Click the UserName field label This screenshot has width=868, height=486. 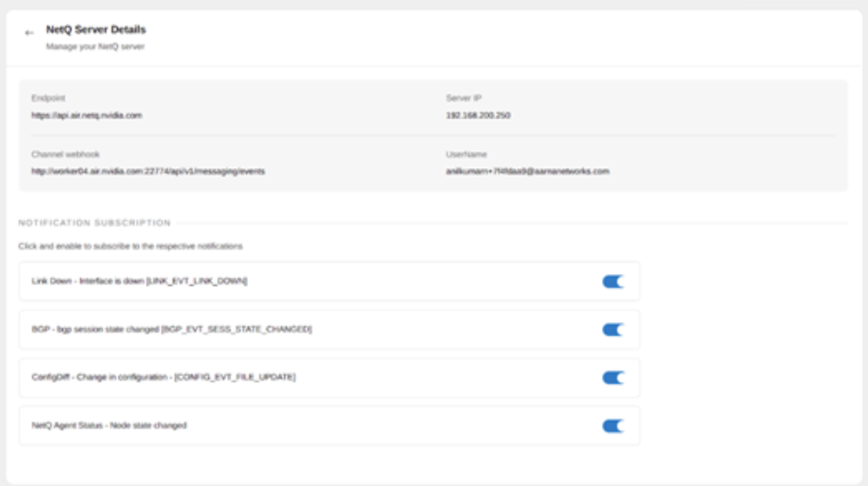click(466, 155)
